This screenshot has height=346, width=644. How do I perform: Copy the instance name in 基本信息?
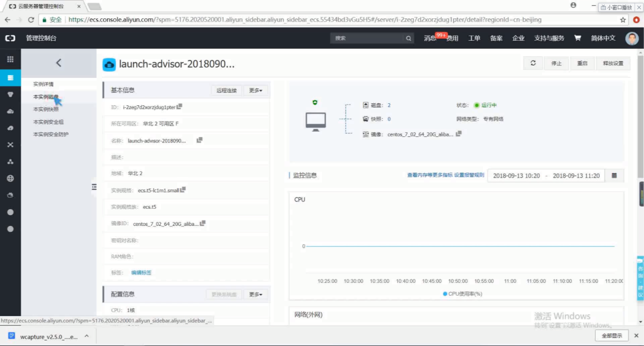pos(199,140)
